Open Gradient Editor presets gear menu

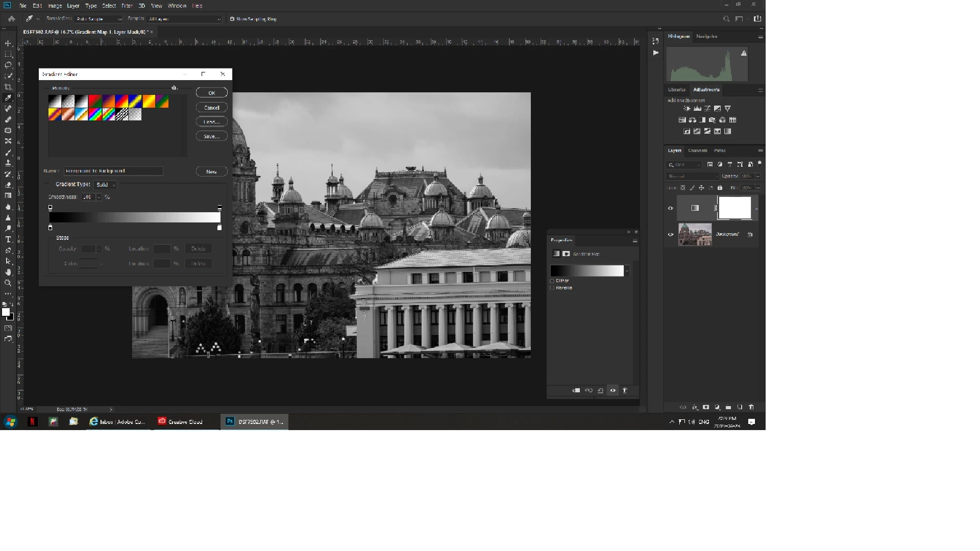click(x=174, y=88)
